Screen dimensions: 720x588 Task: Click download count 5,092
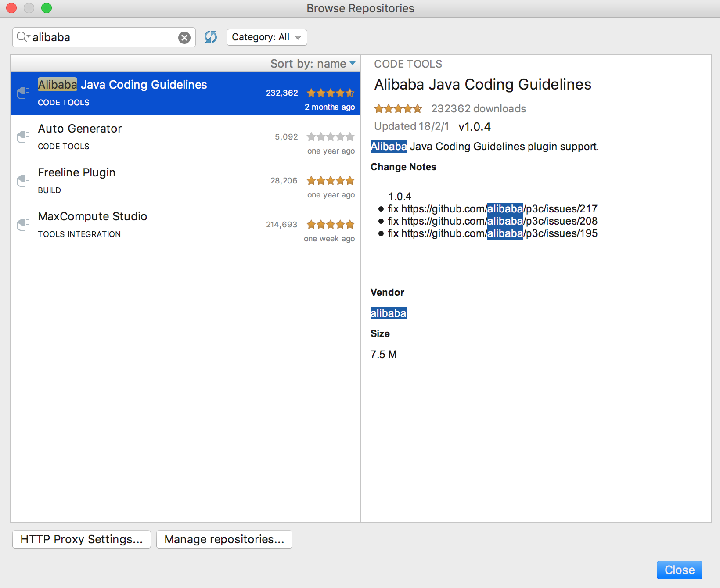286,137
